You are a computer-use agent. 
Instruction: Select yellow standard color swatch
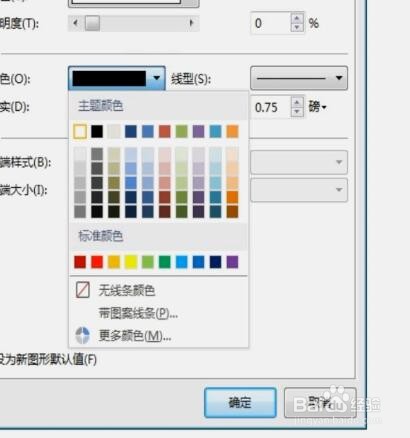pyautogui.click(x=131, y=262)
